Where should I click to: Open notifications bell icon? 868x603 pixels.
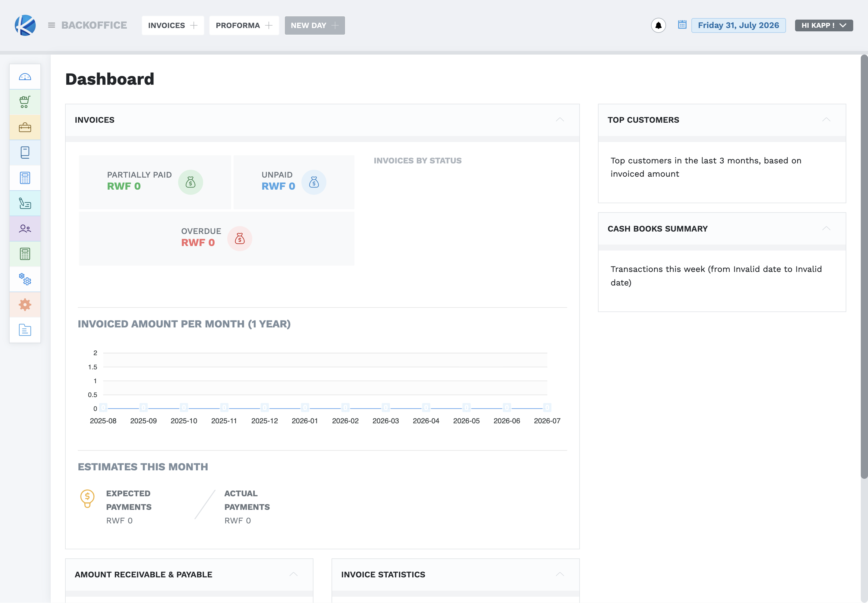click(x=658, y=25)
